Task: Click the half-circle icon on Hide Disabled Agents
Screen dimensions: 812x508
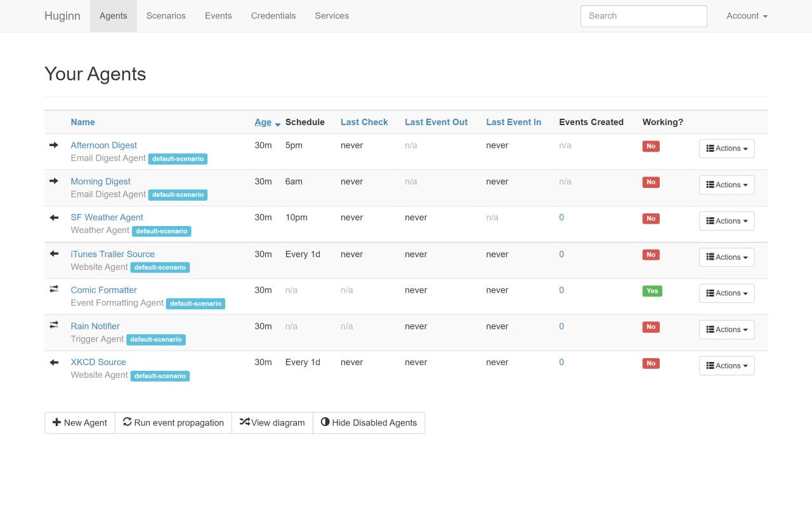Action: click(325, 422)
